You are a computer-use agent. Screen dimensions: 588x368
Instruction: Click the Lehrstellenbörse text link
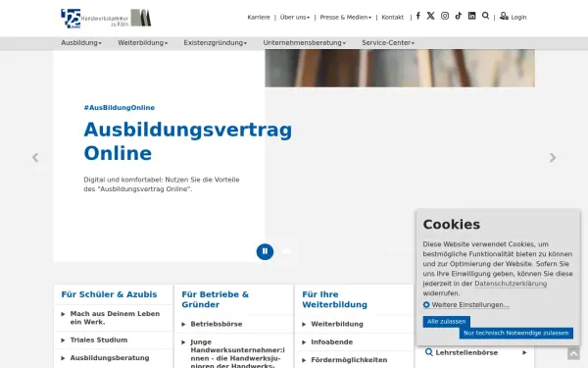pos(466,352)
